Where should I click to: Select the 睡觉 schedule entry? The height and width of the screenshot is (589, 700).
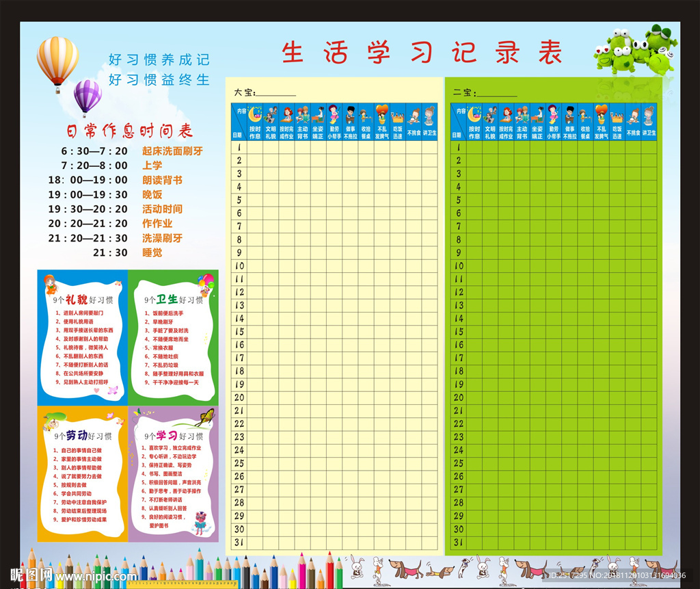[x=152, y=252]
